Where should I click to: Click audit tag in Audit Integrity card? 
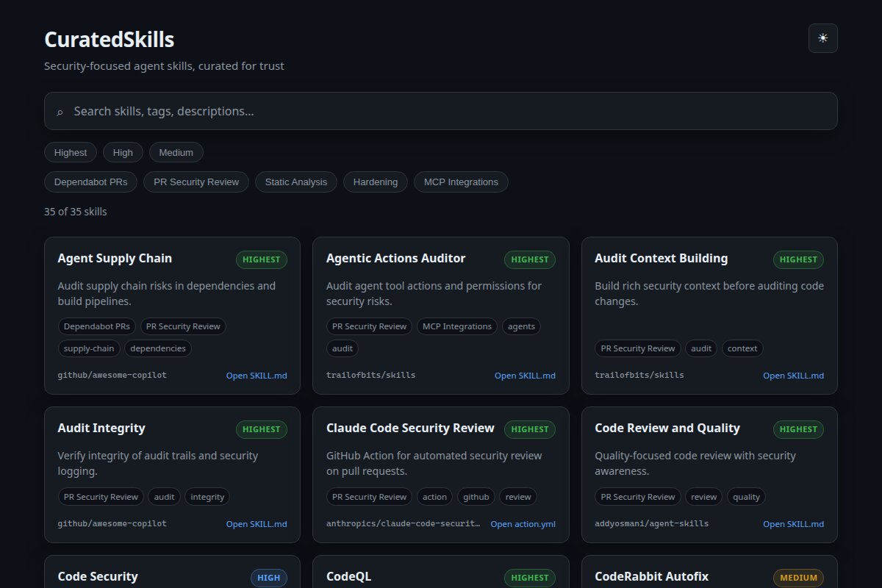[x=164, y=497]
